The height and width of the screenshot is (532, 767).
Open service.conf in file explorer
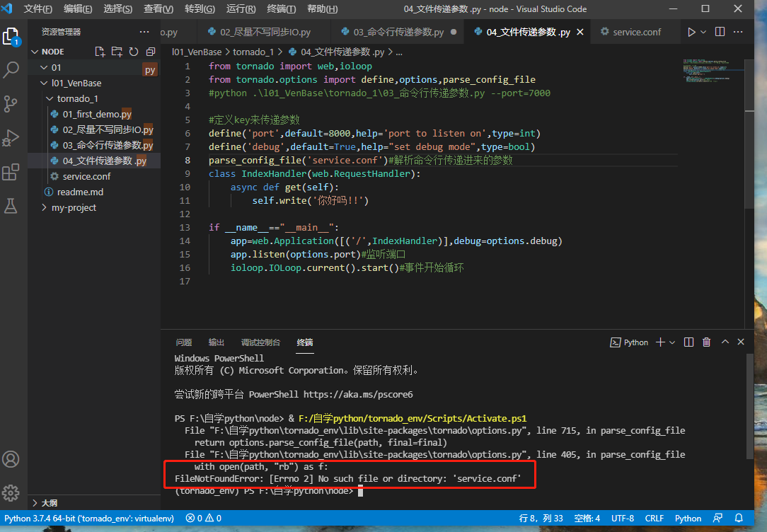pos(94,177)
